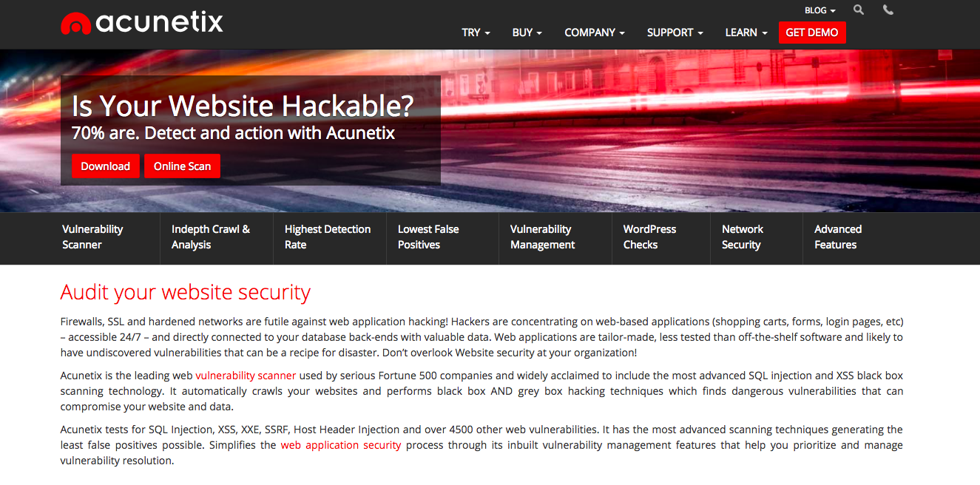Open the Advanced Features tab
The width and height of the screenshot is (980, 485).
coord(838,237)
